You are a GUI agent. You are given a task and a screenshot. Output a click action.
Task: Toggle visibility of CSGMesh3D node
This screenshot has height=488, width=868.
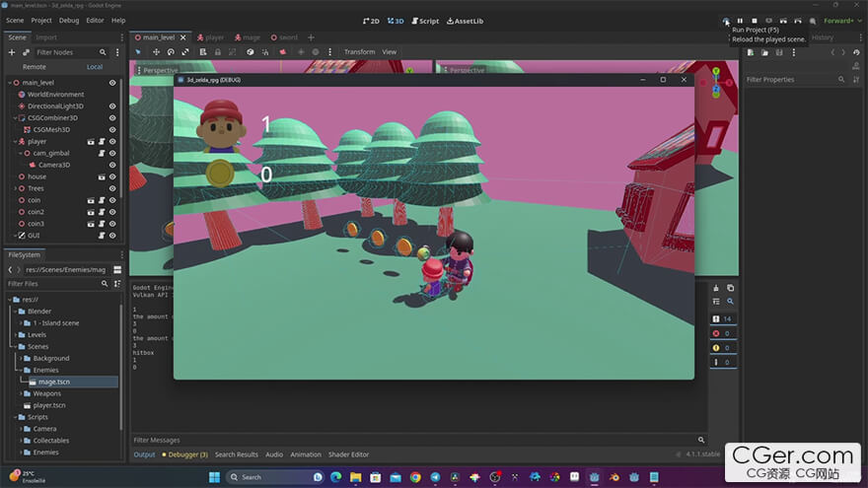[112, 129]
